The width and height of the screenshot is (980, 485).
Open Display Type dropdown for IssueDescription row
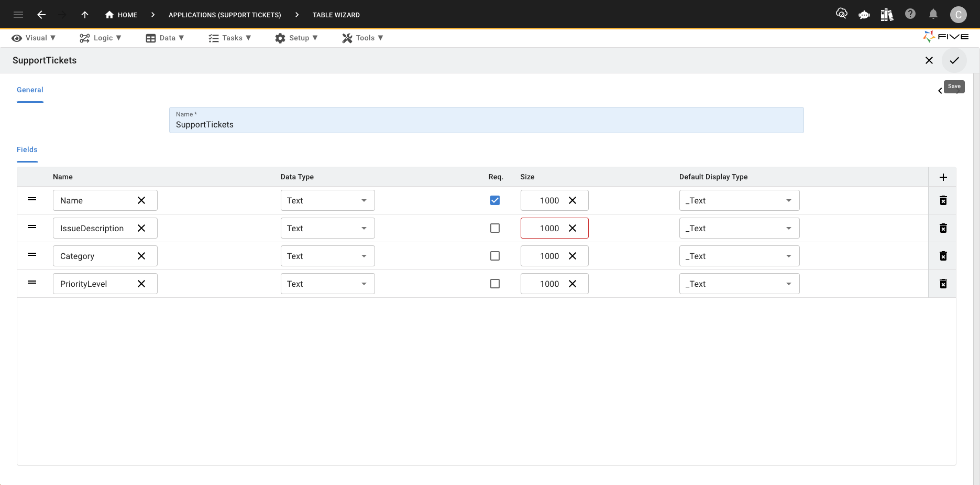point(739,228)
